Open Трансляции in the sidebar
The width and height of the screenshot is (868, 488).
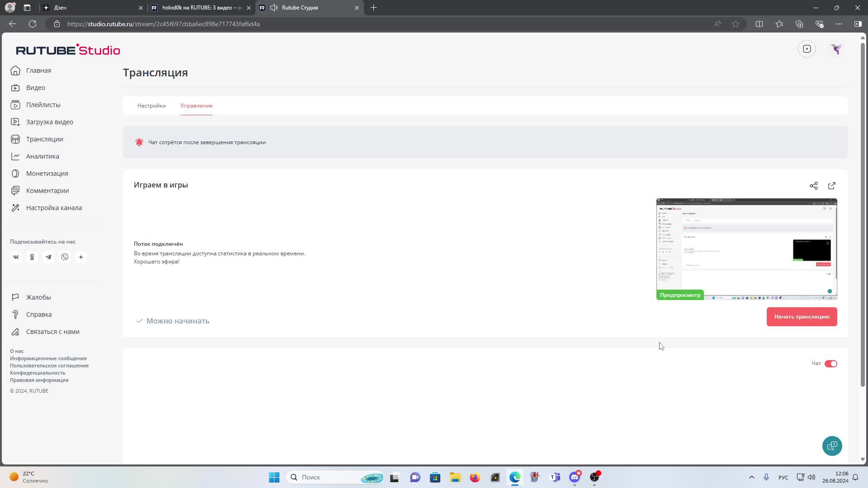44,139
